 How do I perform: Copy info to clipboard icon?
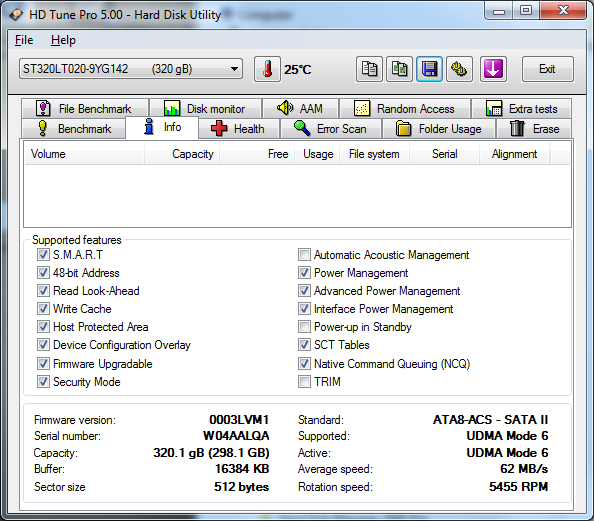[369, 69]
